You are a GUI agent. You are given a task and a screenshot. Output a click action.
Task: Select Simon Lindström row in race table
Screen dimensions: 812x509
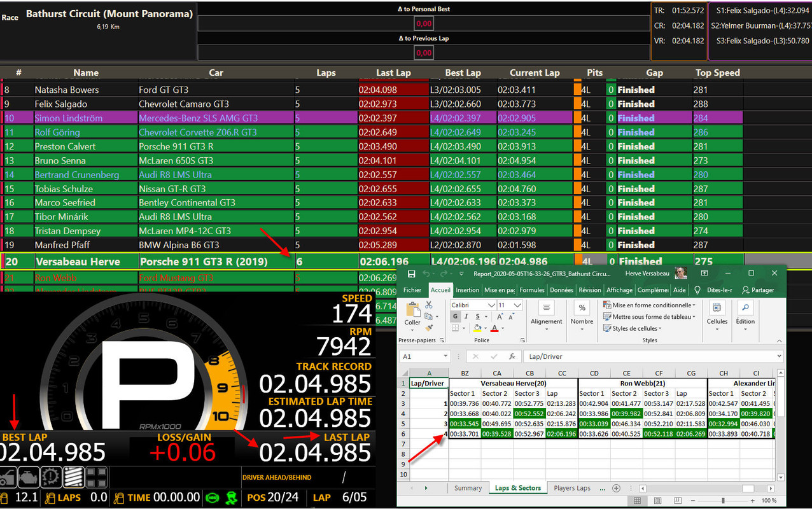pos(372,118)
